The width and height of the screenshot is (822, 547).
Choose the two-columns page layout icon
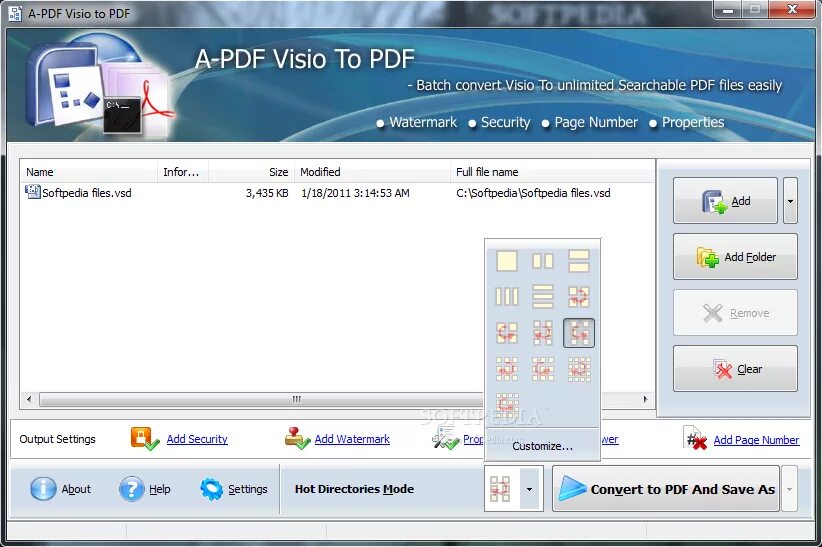[x=543, y=261]
